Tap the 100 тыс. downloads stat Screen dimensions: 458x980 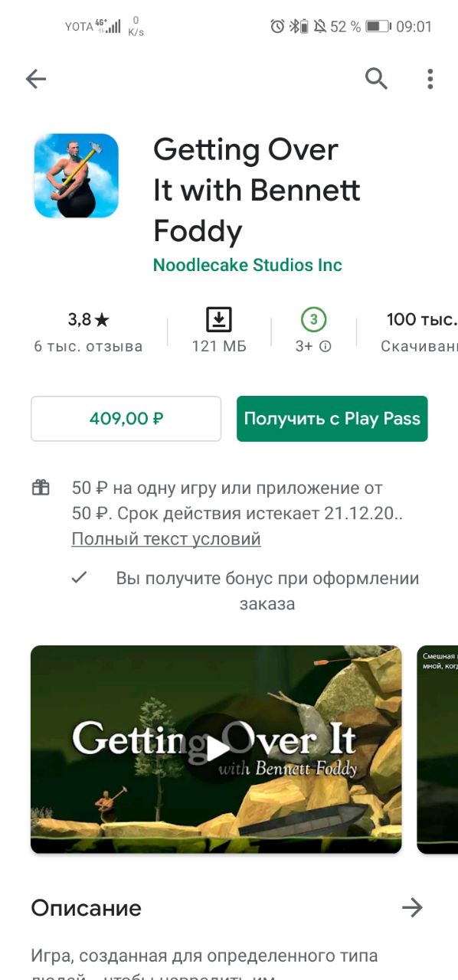click(x=422, y=332)
